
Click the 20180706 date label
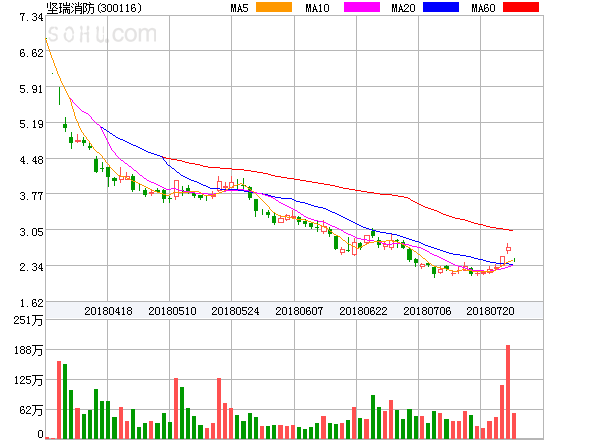pos(427,311)
